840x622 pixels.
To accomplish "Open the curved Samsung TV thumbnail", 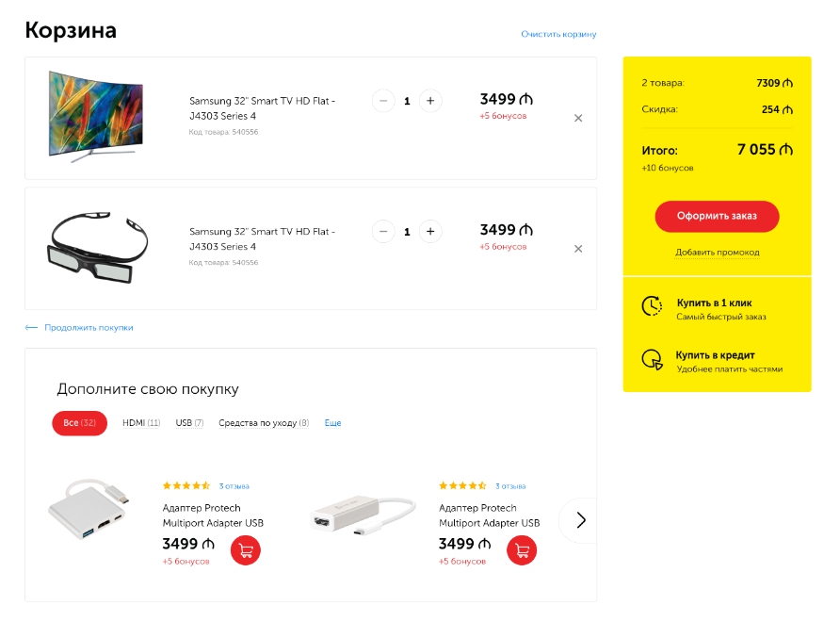I will 96,117.
